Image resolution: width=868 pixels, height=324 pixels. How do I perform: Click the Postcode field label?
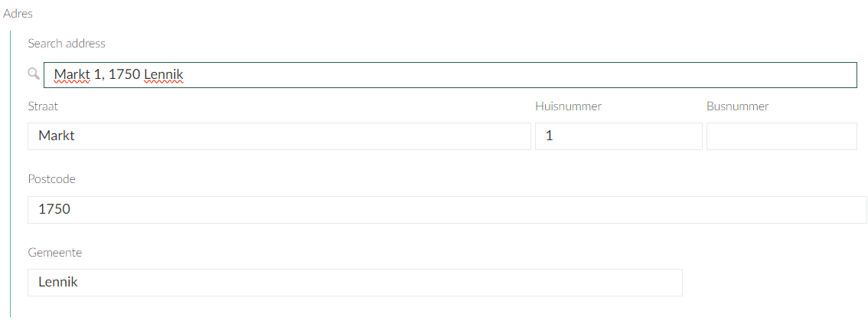tap(51, 179)
